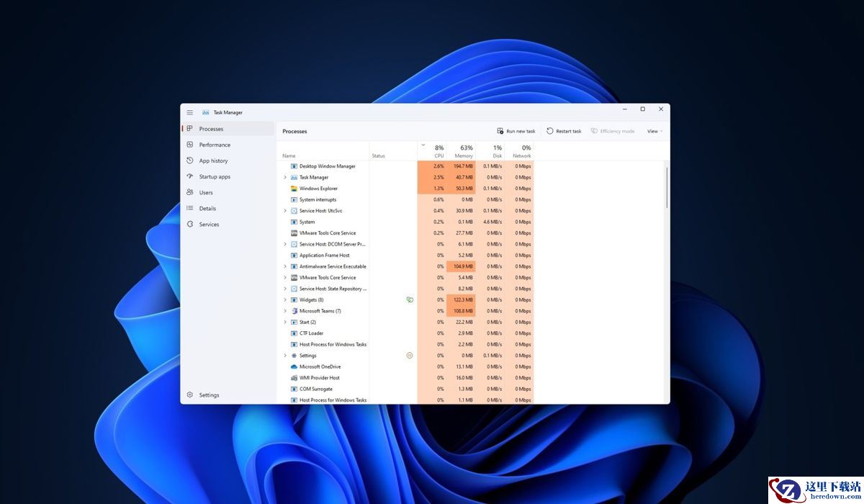Expand Service Host: DCOM Server group

click(x=285, y=244)
